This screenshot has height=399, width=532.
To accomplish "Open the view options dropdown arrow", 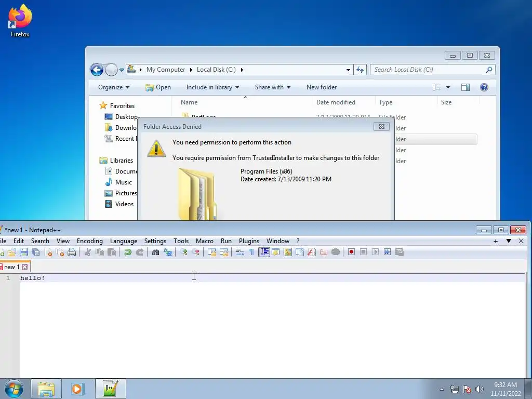I will pos(448,87).
